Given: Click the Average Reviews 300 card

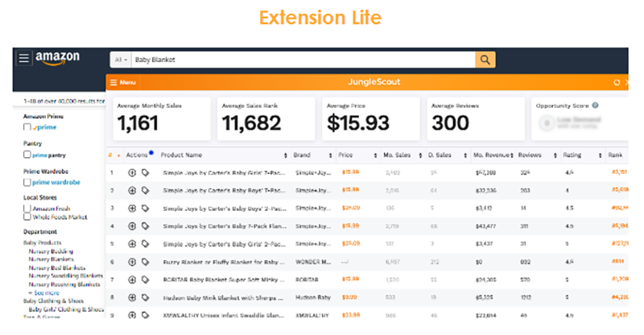Looking at the screenshot, I should [476, 119].
